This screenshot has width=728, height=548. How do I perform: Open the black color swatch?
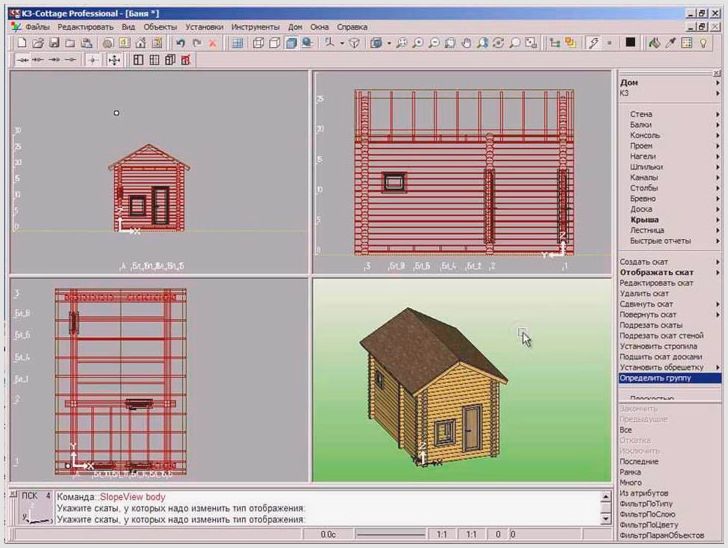630,42
